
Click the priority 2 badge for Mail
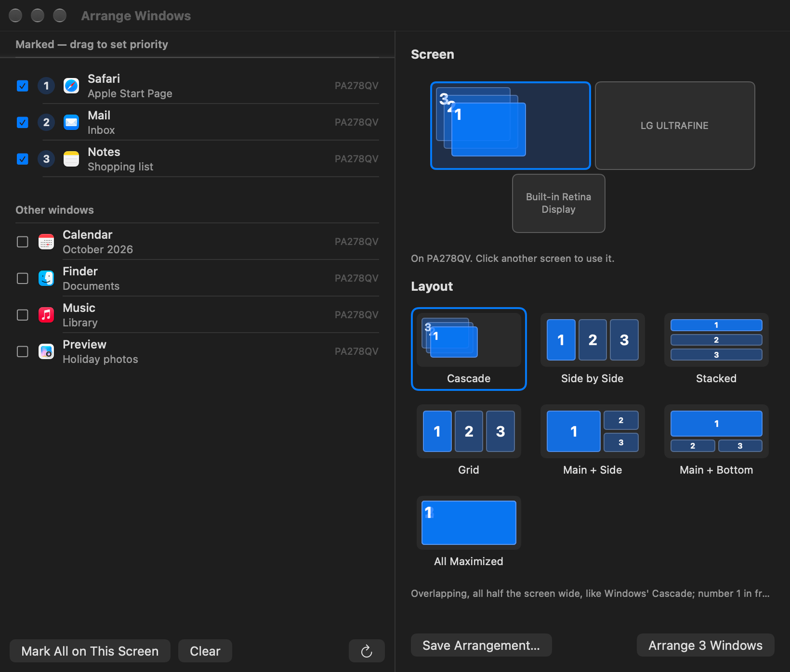(x=46, y=122)
